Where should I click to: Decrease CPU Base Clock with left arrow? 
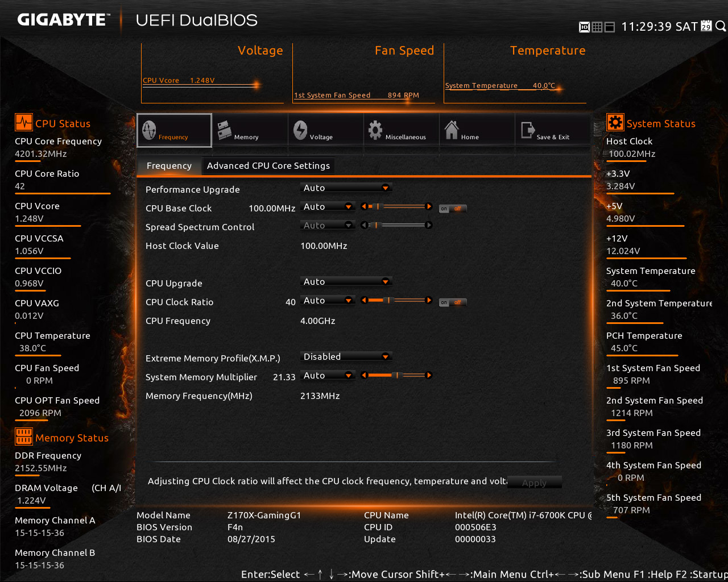coord(364,206)
